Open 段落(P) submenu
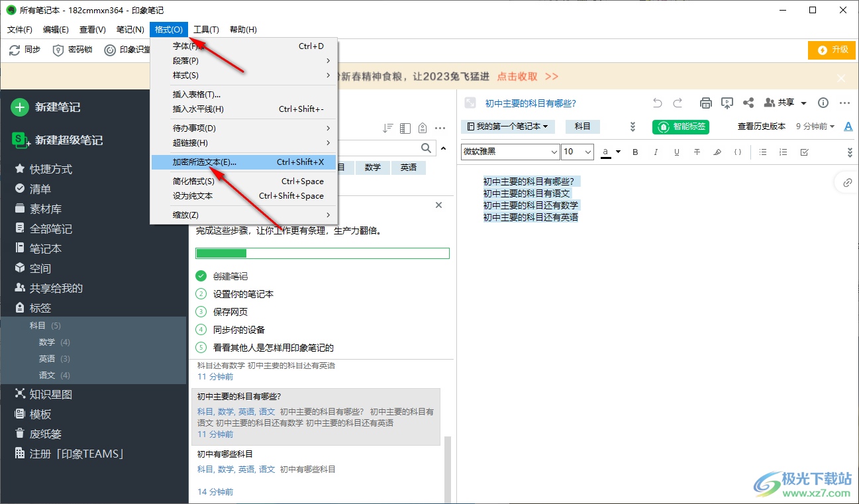 (x=244, y=61)
